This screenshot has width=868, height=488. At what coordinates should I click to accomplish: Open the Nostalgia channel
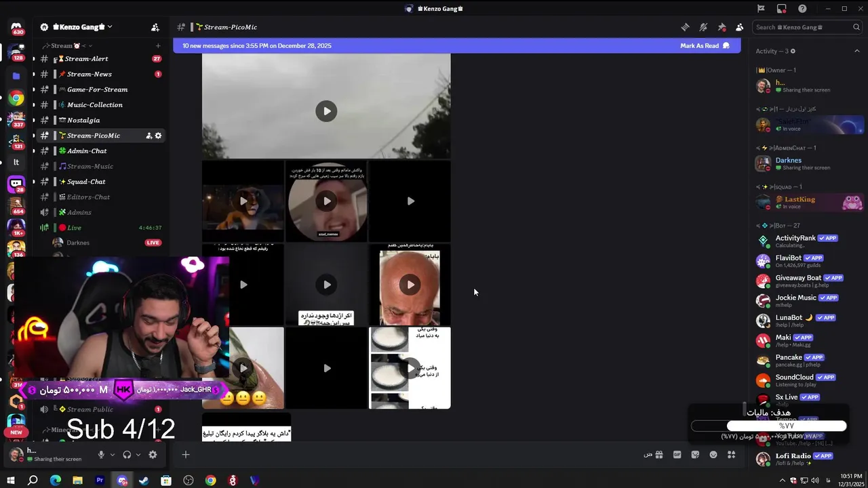click(x=100, y=121)
